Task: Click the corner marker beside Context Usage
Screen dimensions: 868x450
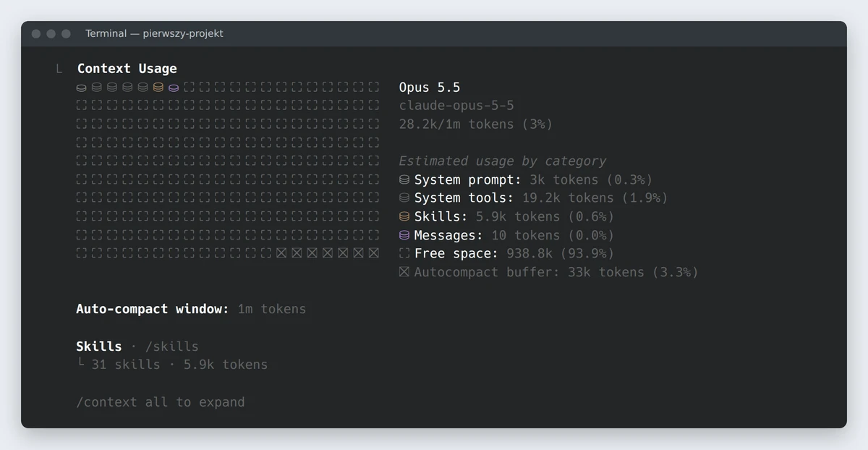Action: point(59,69)
